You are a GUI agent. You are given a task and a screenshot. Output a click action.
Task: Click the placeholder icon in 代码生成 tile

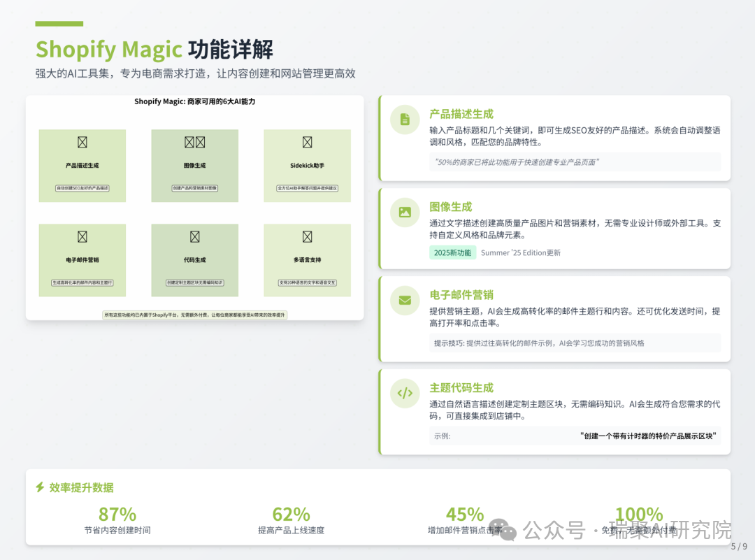(x=194, y=236)
